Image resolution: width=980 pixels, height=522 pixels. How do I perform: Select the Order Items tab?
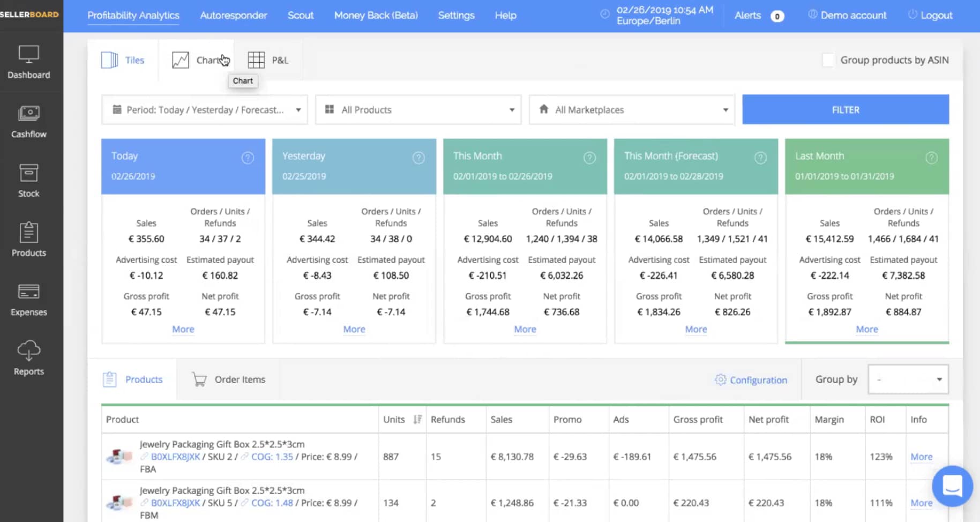click(x=229, y=379)
